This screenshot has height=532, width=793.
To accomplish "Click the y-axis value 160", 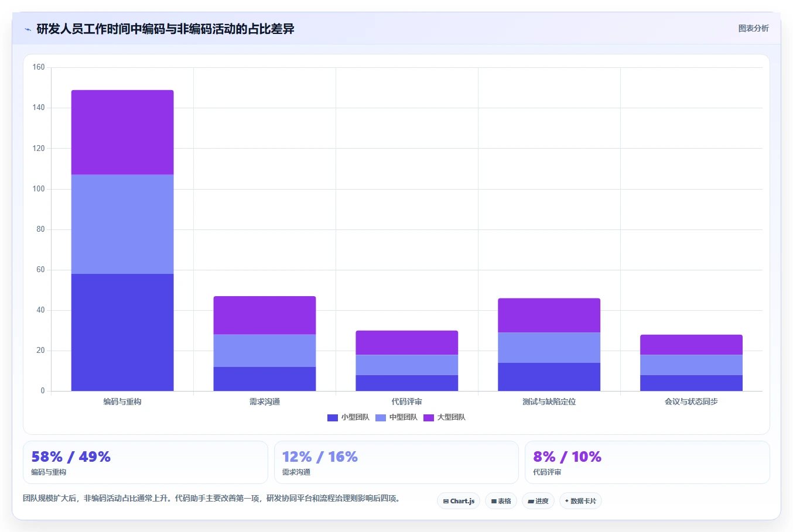I will pyautogui.click(x=39, y=67).
